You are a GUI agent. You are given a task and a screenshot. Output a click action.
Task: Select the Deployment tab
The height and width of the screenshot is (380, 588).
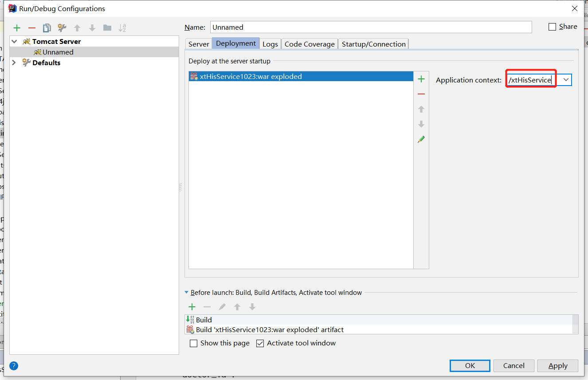(x=236, y=43)
